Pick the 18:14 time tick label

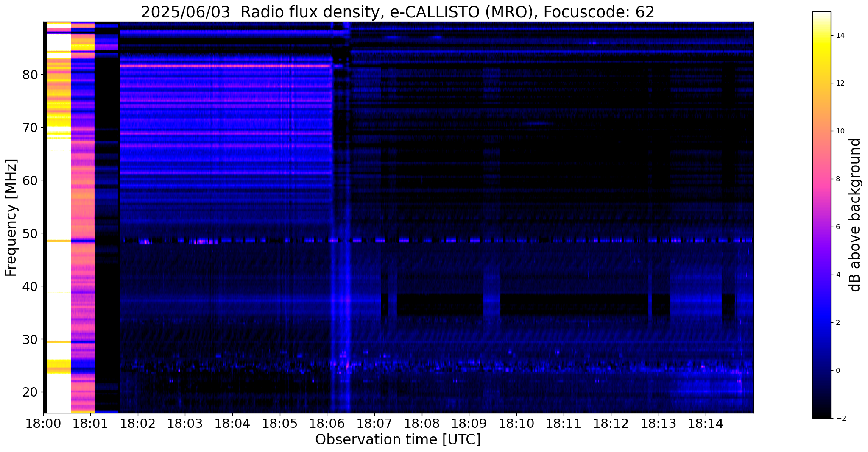pos(706,423)
